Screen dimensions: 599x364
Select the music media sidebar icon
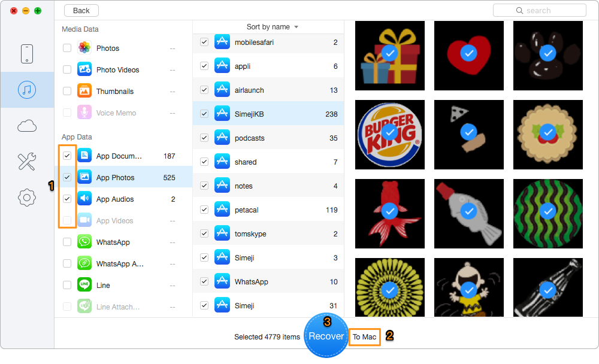pos(27,90)
